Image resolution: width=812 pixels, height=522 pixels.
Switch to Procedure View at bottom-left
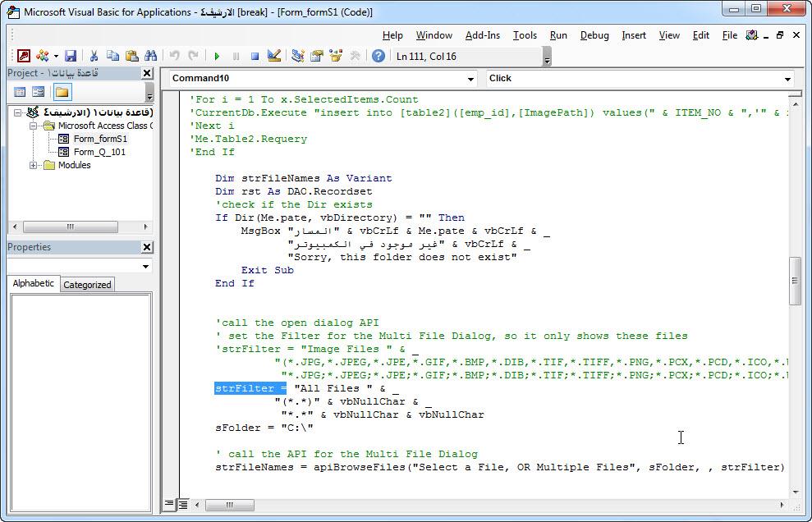pyautogui.click(x=169, y=504)
